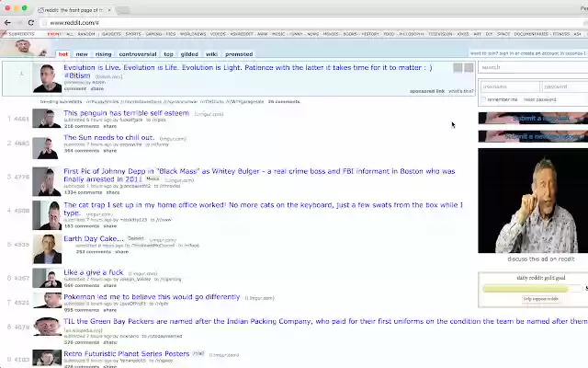
Task: Click the reset password link
Action: click(539, 99)
